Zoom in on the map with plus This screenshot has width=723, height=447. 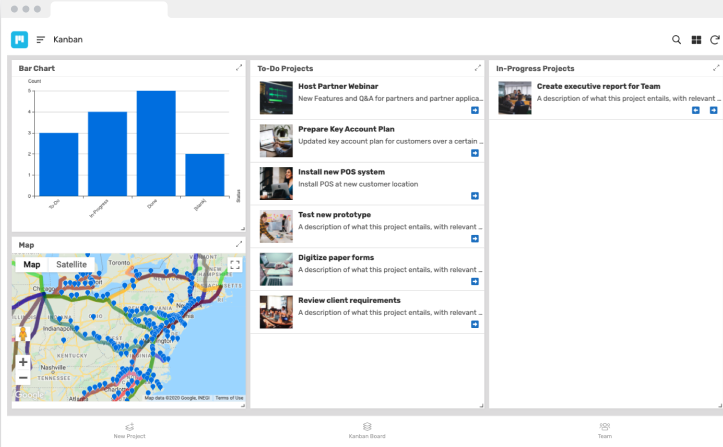23,362
